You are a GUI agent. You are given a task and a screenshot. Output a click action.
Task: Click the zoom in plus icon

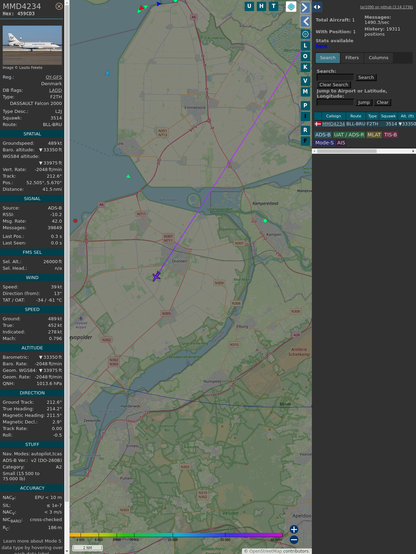point(294,529)
